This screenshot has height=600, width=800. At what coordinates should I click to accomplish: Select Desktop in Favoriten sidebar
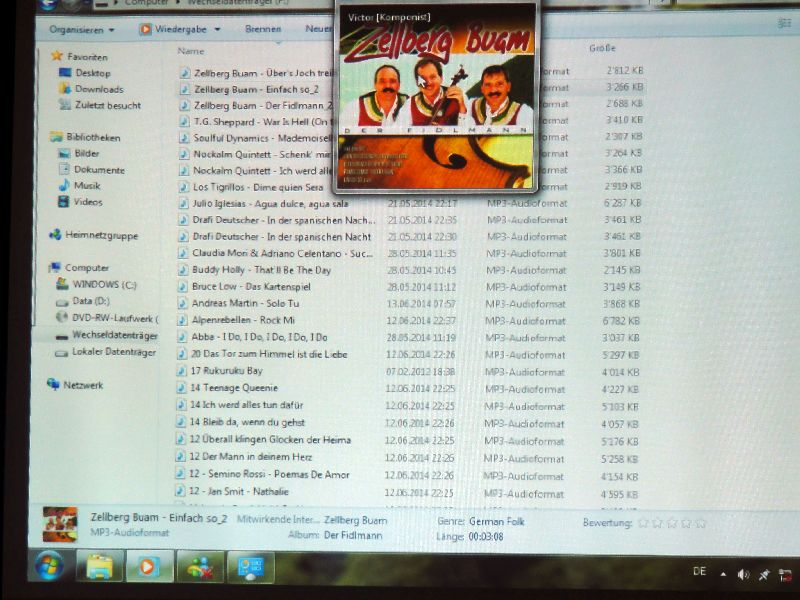(x=92, y=73)
